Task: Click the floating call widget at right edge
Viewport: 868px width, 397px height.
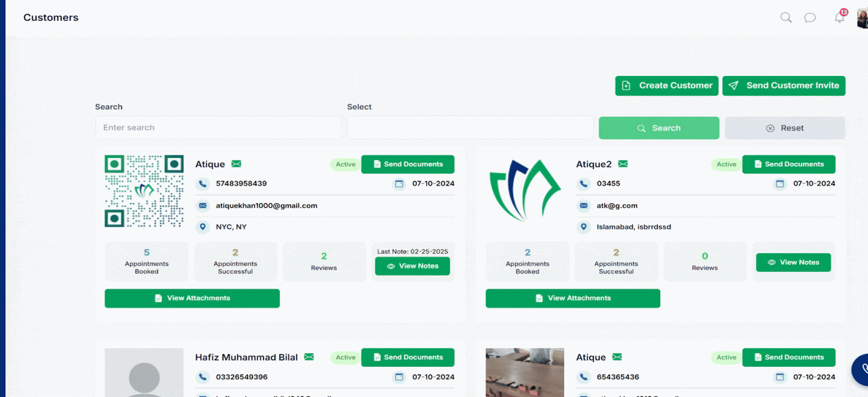Action: pyautogui.click(x=861, y=369)
